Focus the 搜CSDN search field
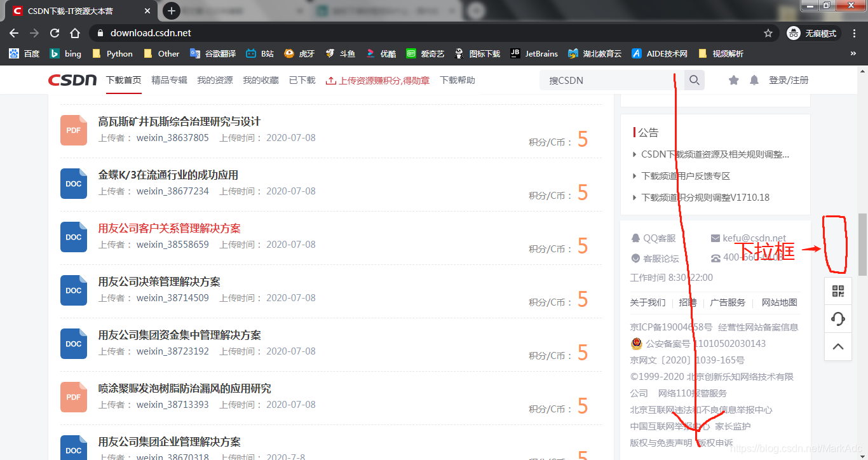Screen dimensions: 868x460 point(612,80)
